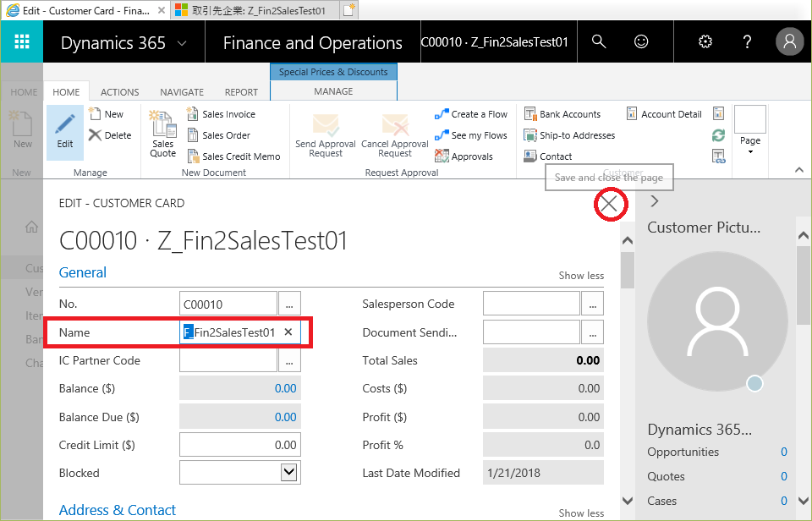Image resolution: width=812 pixels, height=521 pixels.
Task: Click the Finance and Operations title
Action: 313,43
